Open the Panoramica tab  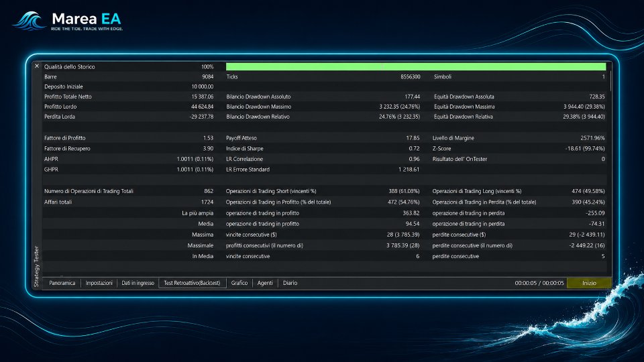coord(62,283)
